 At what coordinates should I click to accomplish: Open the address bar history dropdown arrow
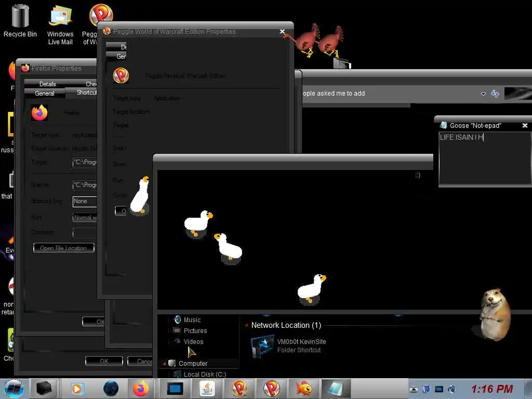484,94
